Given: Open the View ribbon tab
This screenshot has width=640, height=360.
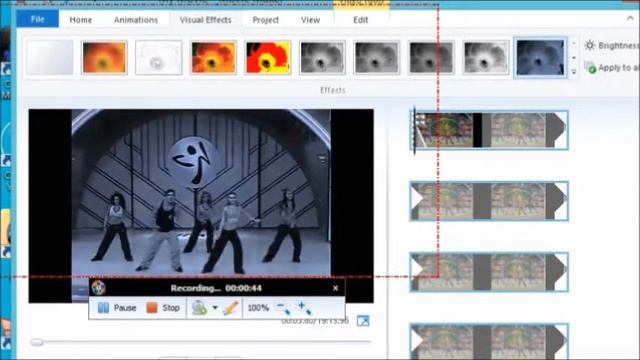Looking at the screenshot, I should (310, 20).
